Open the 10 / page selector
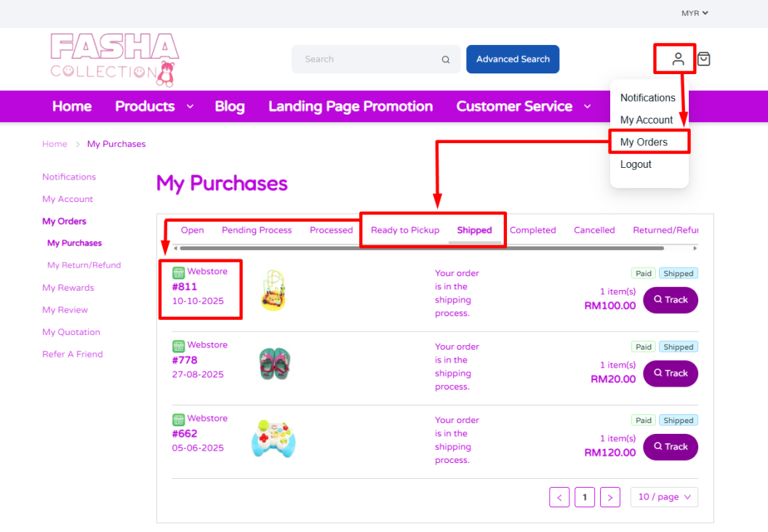 tap(664, 497)
